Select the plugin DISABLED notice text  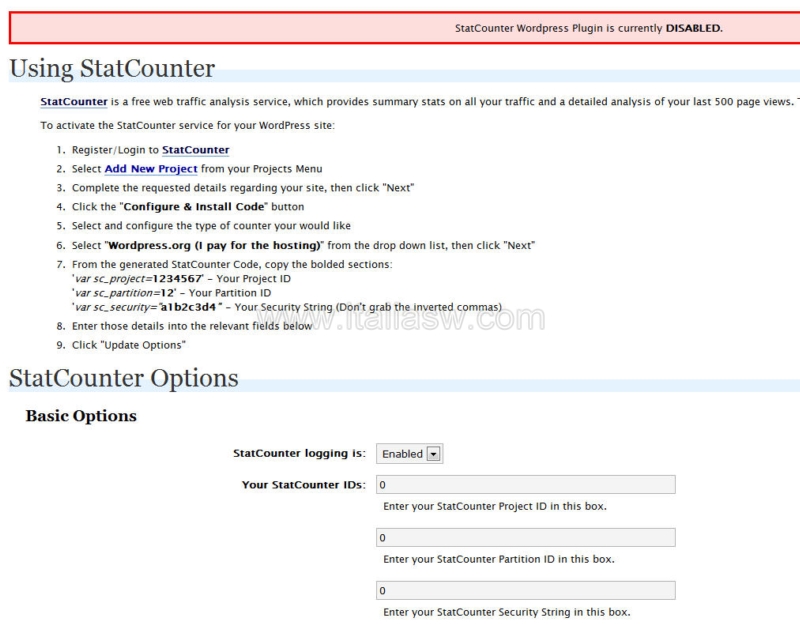pos(589,28)
